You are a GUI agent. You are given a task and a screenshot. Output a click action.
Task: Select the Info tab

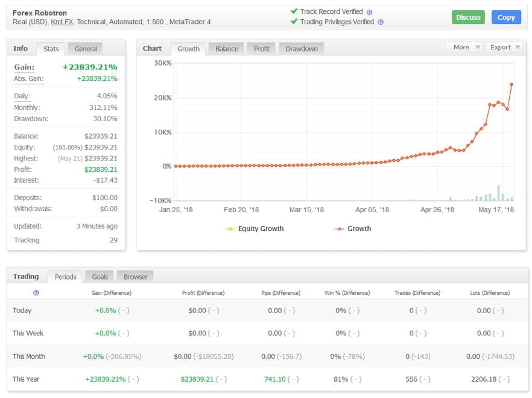(x=21, y=48)
